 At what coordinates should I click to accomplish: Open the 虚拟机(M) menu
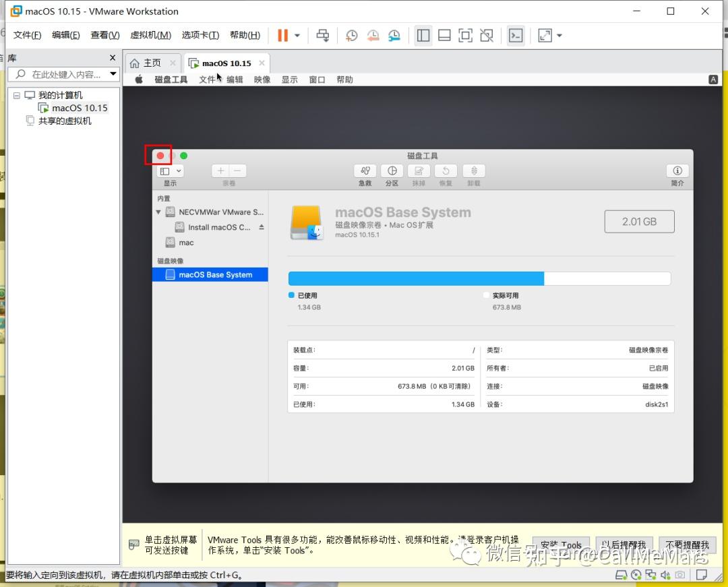coord(150,35)
